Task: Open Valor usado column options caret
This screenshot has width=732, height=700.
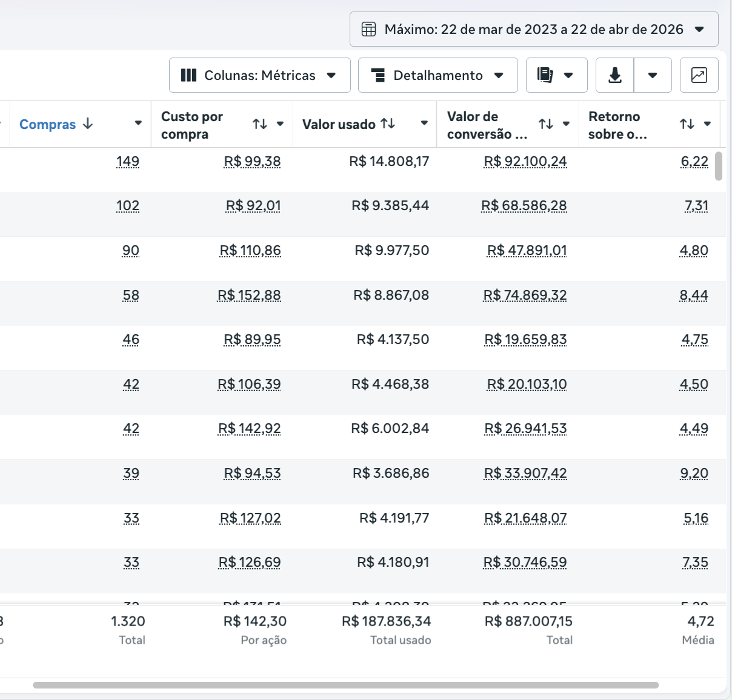Action: [424, 124]
